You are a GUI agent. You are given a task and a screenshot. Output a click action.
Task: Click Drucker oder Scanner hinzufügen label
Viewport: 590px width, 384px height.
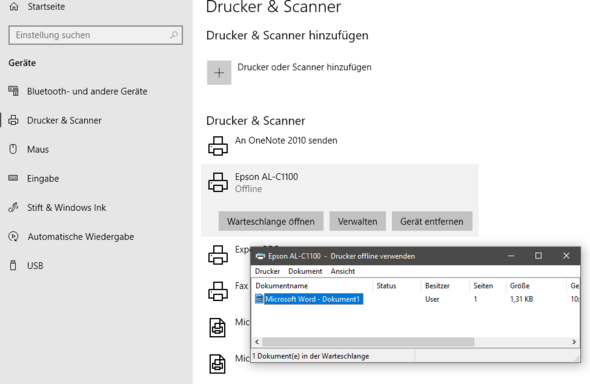point(304,67)
